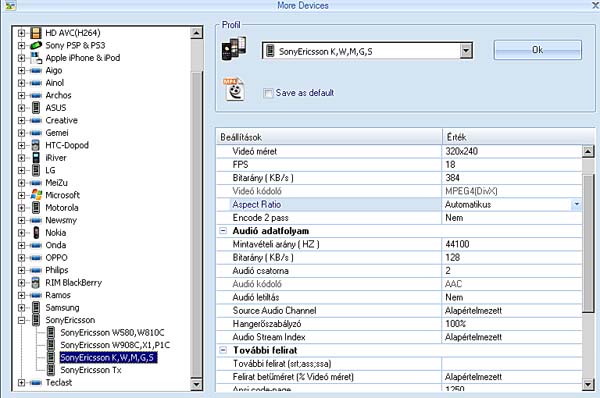The width and height of the screenshot is (600, 398).
Task: Open the Aspect Ratio value dropdown
Action: [x=576, y=204]
